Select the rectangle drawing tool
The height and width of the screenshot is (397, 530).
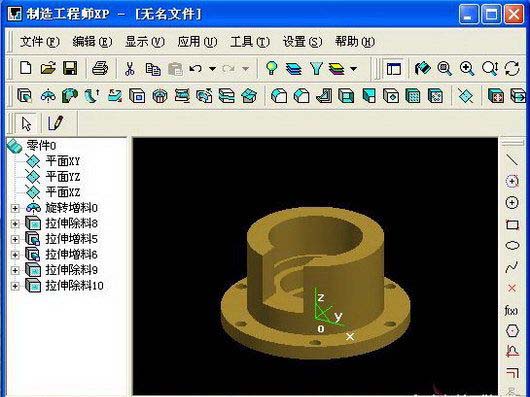(x=512, y=225)
